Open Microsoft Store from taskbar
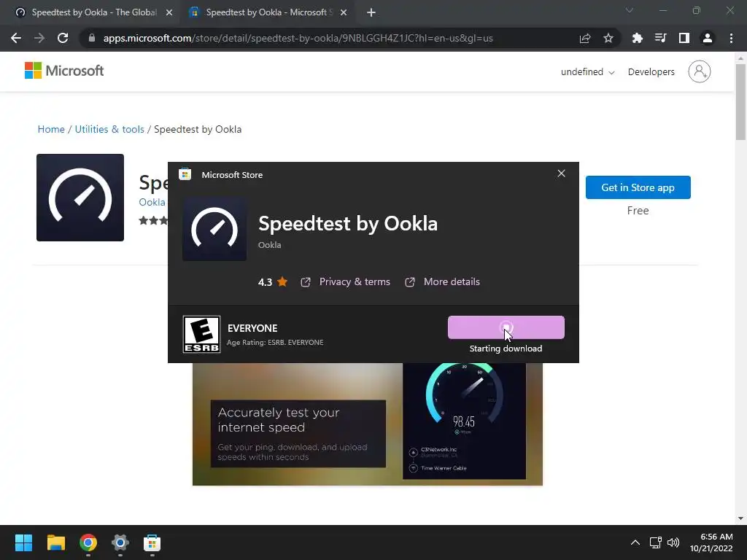 (152, 542)
